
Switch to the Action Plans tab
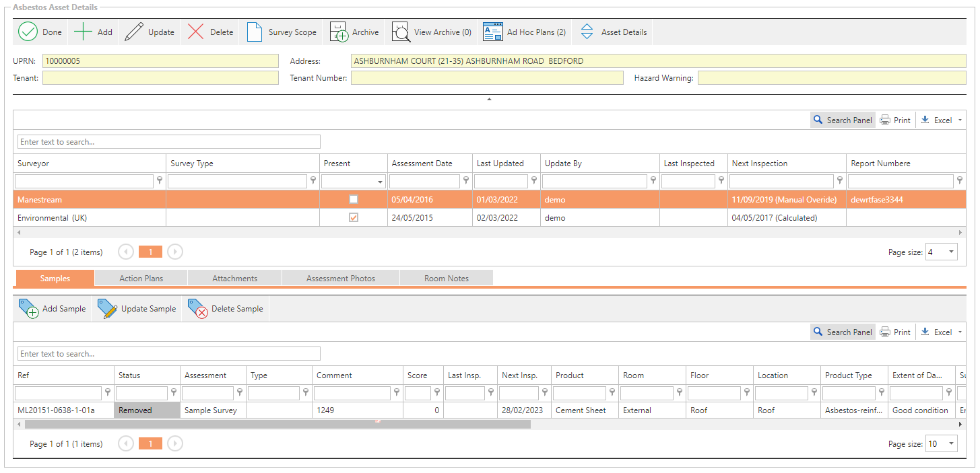click(x=141, y=279)
